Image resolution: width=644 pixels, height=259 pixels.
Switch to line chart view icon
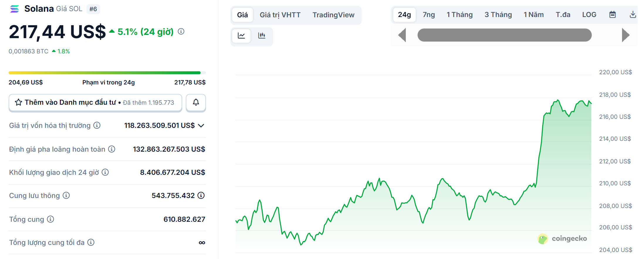241,35
